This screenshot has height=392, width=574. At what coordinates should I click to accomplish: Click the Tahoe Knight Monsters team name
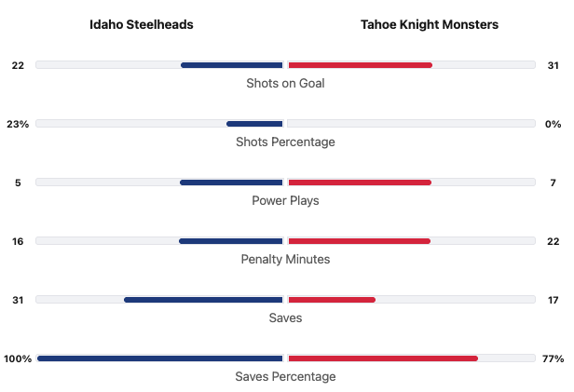coord(430,25)
